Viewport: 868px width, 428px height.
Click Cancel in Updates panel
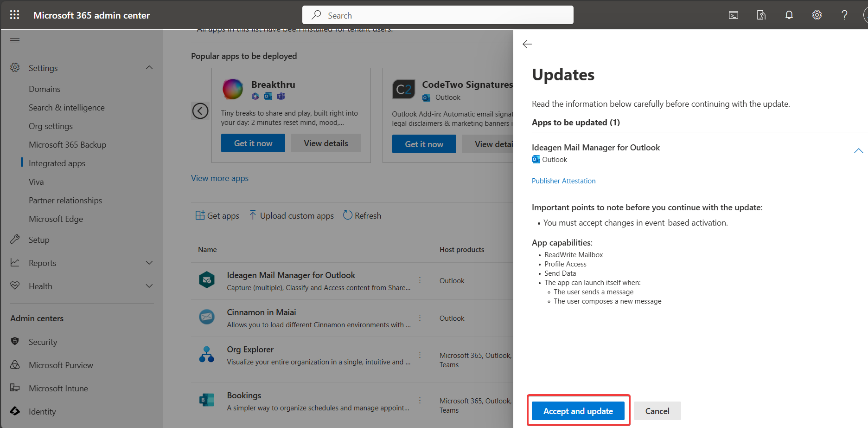(x=657, y=411)
